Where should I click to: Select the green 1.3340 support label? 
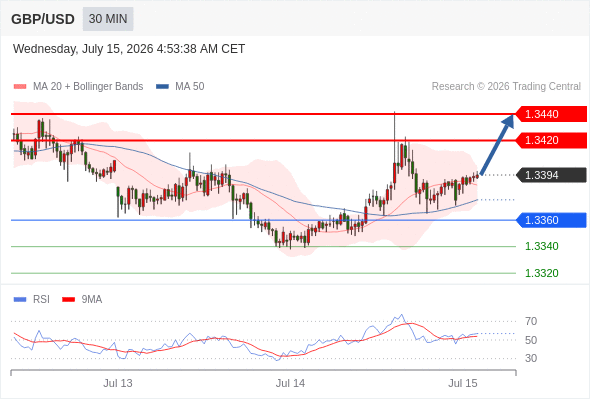point(541,246)
